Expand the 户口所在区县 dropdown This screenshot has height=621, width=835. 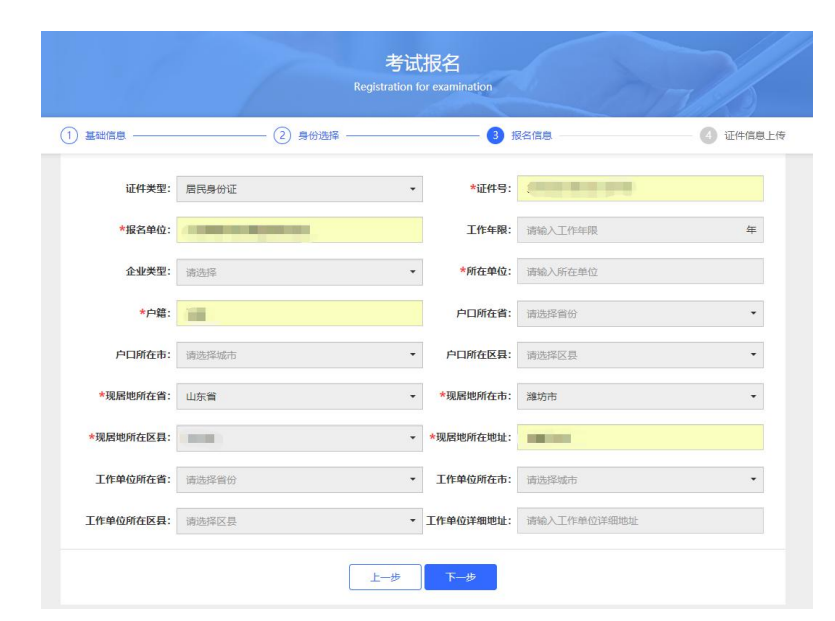pyautogui.click(x=640, y=355)
